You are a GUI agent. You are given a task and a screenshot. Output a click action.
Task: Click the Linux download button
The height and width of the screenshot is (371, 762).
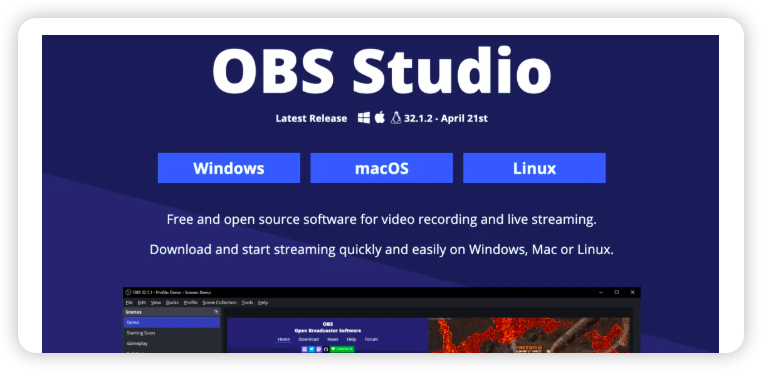point(534,168)
